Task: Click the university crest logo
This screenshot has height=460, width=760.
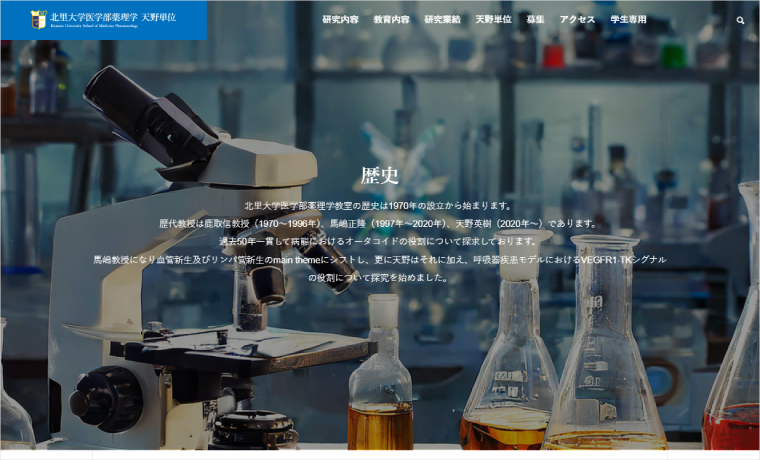Action: (38, 18)
